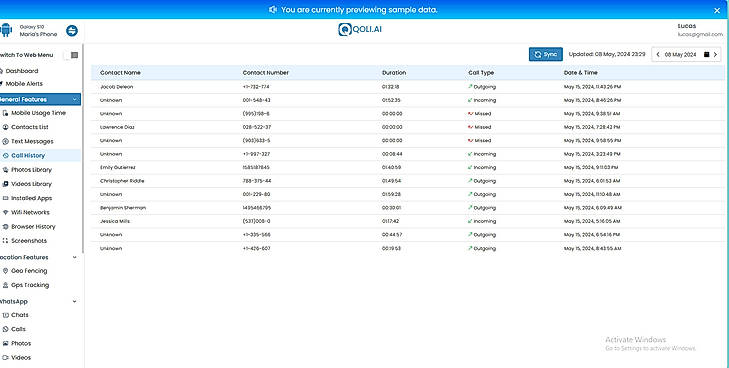Collapse the Location Features section

click(74, 257)
